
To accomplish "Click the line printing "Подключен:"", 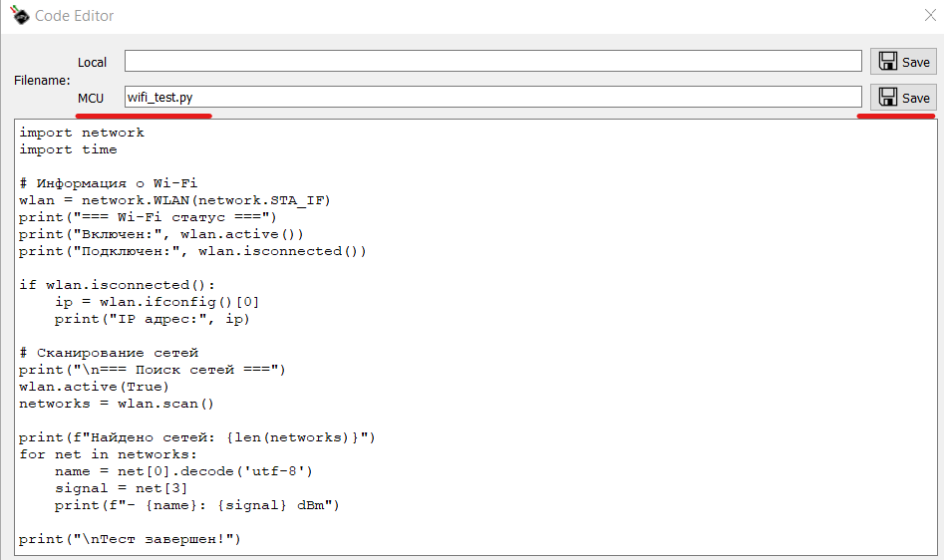I will [x=192, y=251].
